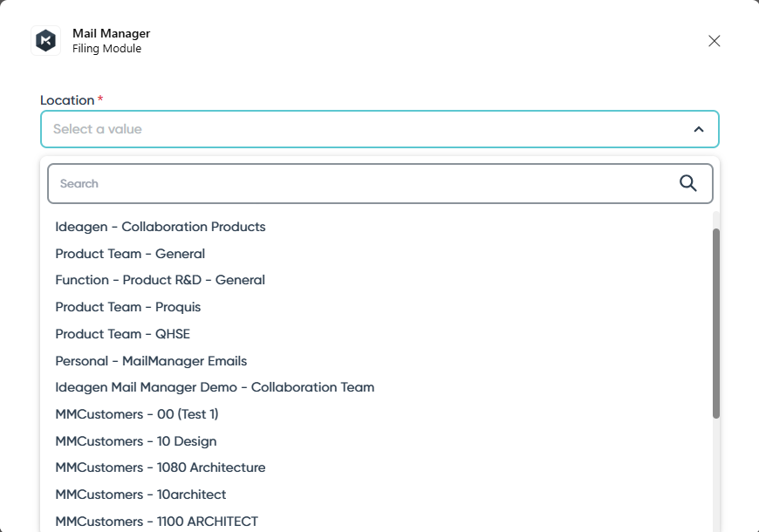
Task: Choose Personal - MailManager Emails
Action: (151, 361)
